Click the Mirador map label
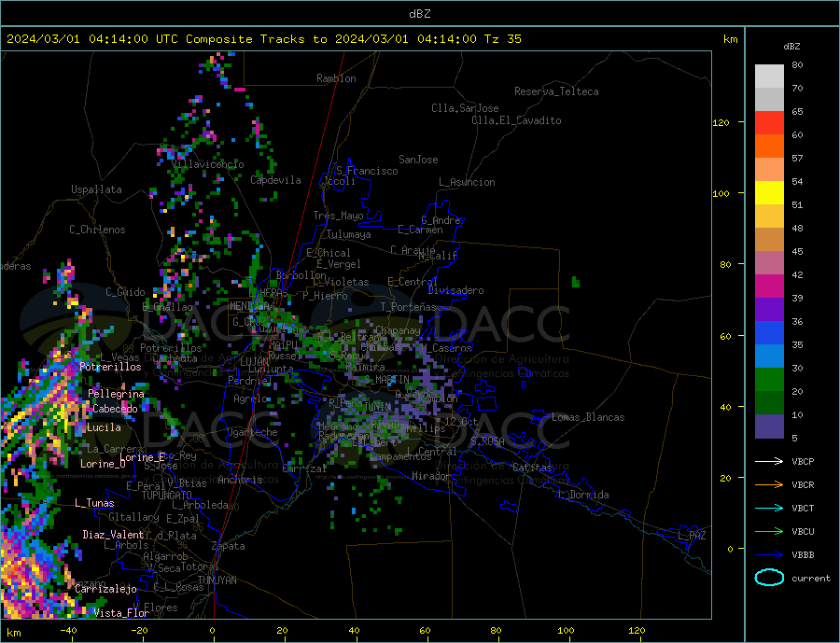This screenshot has height=643, width=840. click(431, 476)
